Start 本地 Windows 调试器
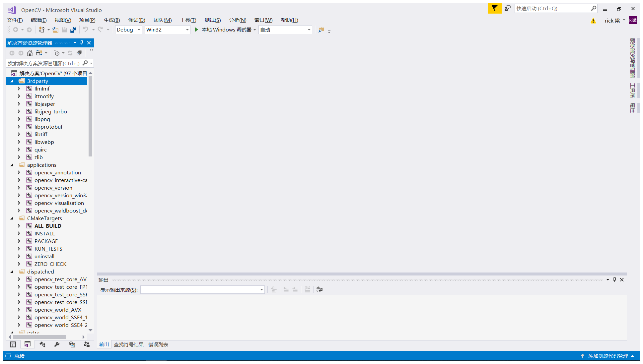This screenshot has width=643, height=364. (x=223, y=30)
